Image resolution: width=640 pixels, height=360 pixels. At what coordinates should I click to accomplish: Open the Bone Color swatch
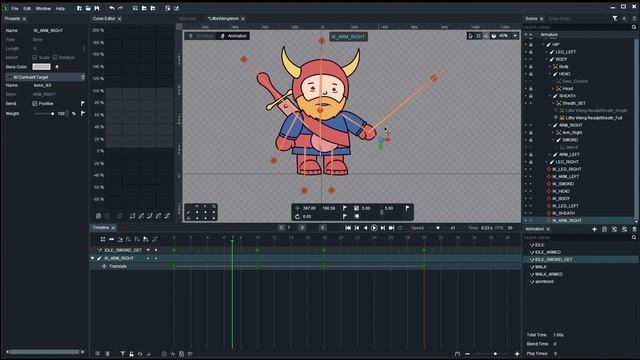[x=41, y=67]
